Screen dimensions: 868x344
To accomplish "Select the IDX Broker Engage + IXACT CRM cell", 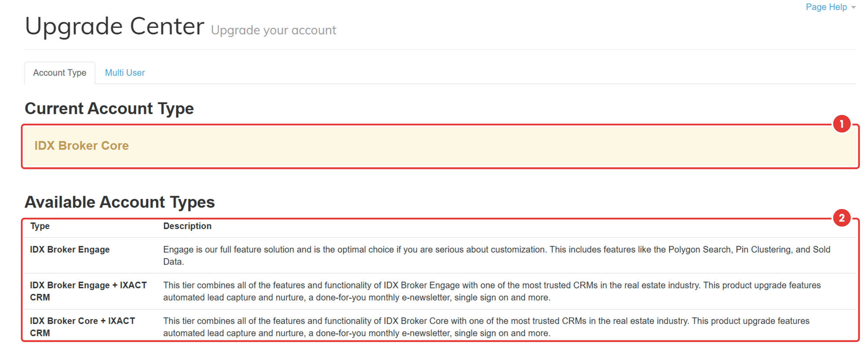I will (x=88, y=291).
